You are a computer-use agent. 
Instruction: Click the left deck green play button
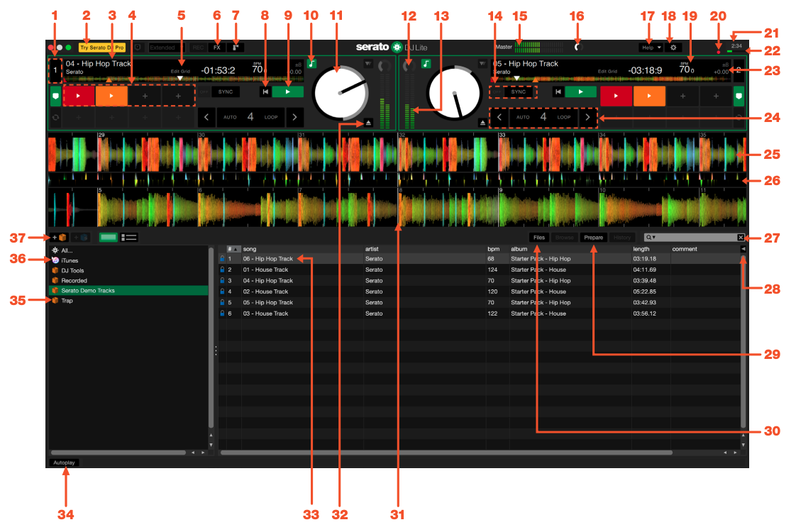pos(288,92)
